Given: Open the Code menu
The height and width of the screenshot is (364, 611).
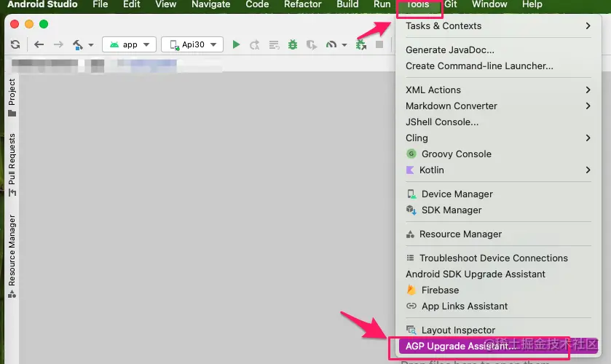Looking at the screenshot, I should coord(257,4).
